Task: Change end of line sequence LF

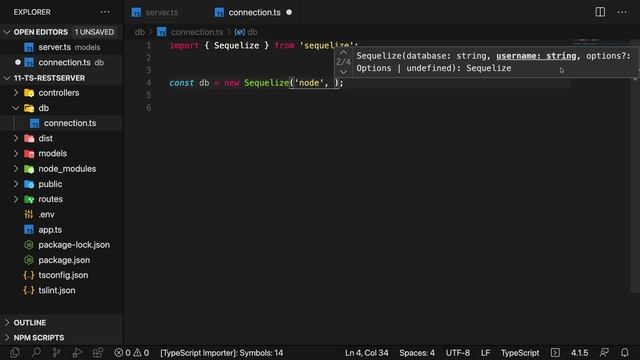Action: [485, 353]
